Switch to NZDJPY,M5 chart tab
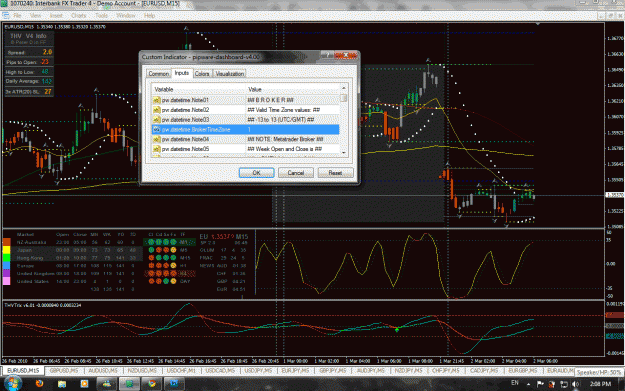 tap(409, 371)
